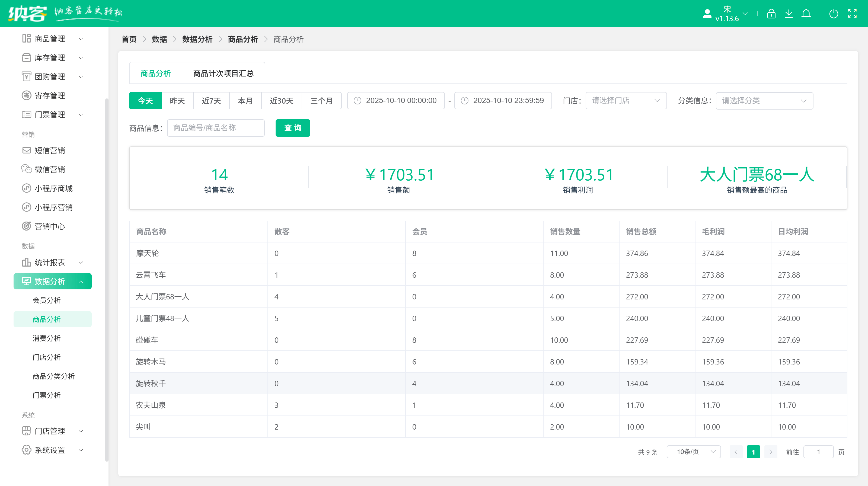Select the 昨天 date range option

coord(177,101)
